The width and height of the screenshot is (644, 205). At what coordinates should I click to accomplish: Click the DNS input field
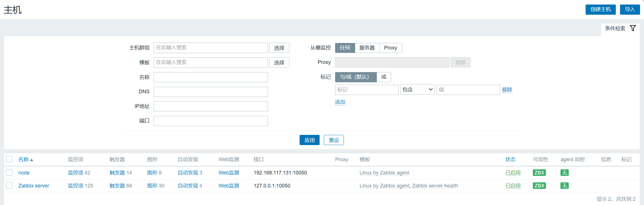(211, 92)
